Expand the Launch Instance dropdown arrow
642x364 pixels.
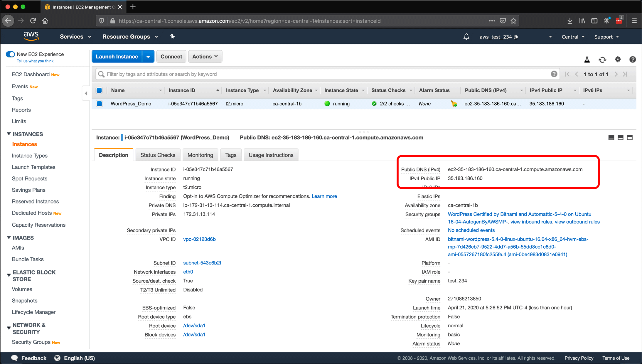click(x=148, y=56)
